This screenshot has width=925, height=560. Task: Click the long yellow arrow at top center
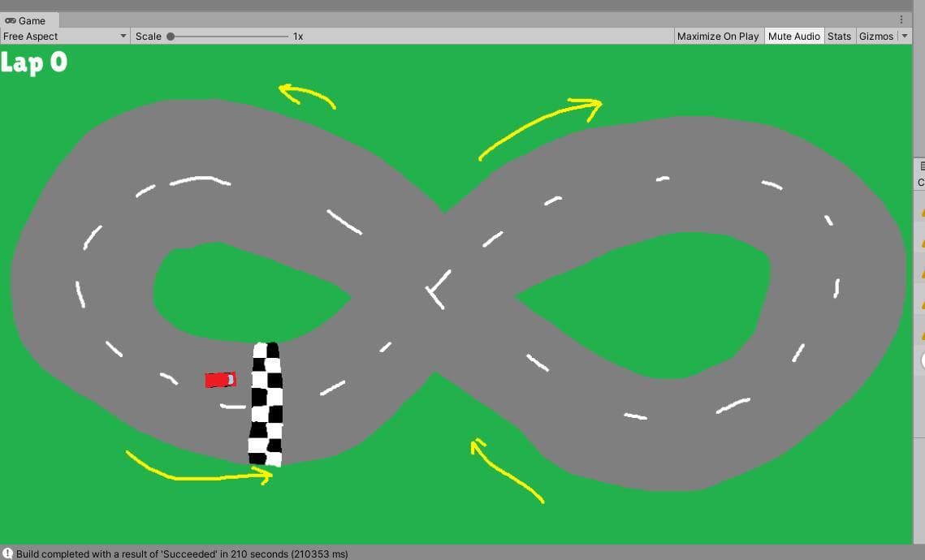tap(540, 128)
